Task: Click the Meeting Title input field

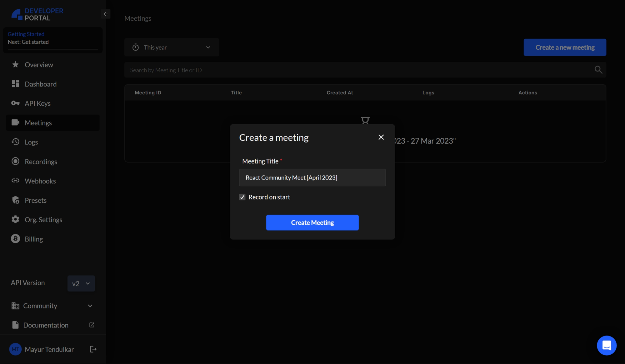Action: [312, 177]
